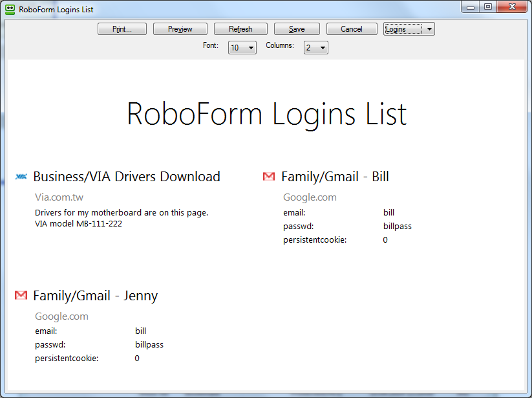Screen dimensions: 532x398
Task: Open the Columns count dropdown
Action: click(x=316, y=47)
